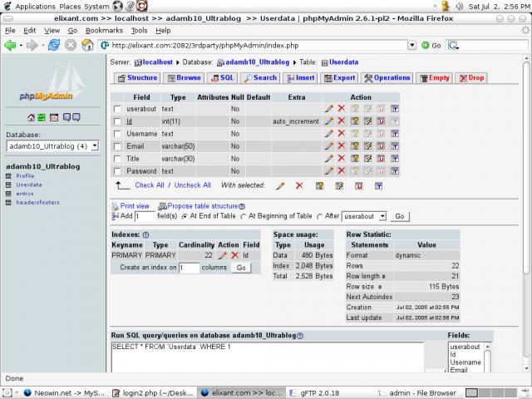
Task: Click the index columns count input
Action: [x=189, y=268]
